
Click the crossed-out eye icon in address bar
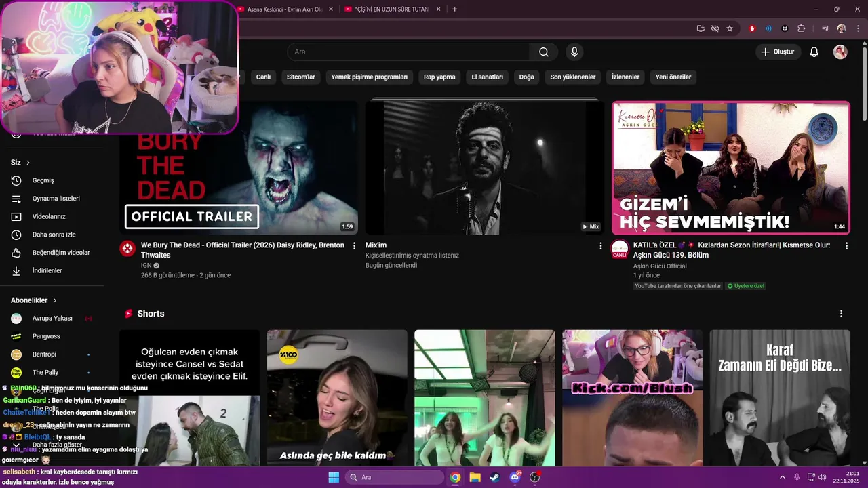tap(715, 28)
